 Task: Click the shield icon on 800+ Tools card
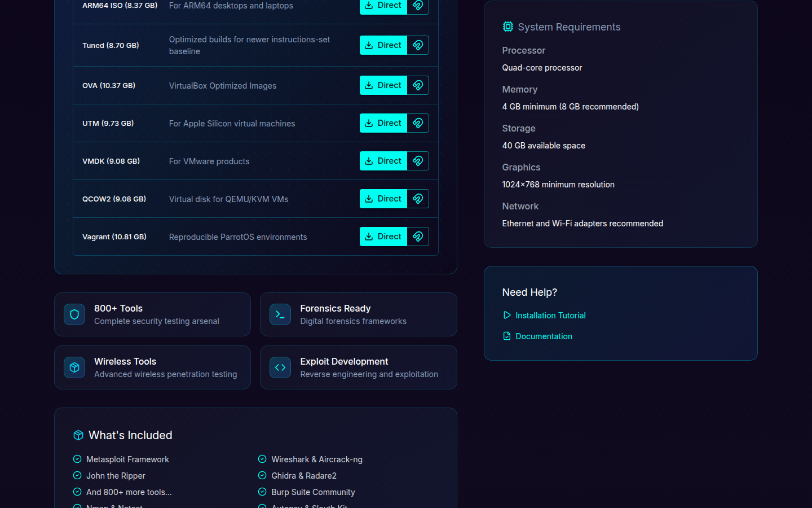(x=74, y=314)
